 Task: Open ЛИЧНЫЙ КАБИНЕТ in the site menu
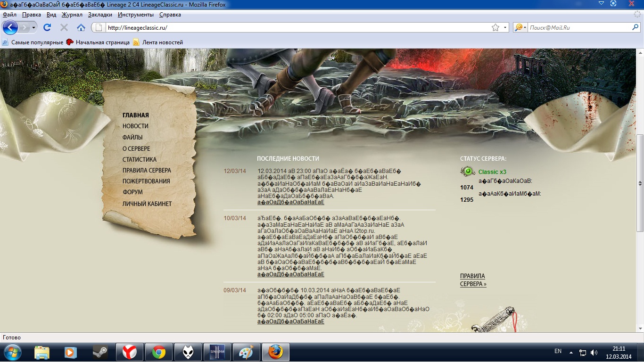point(147,204)
